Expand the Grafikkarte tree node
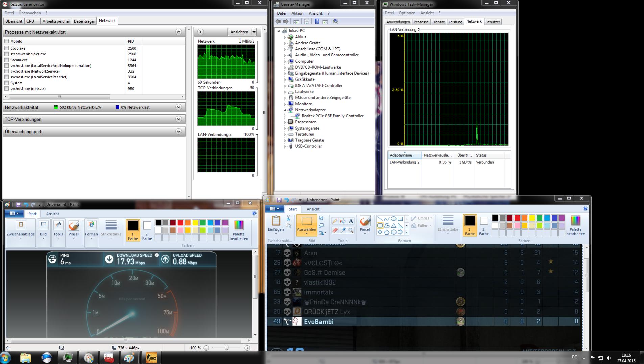Screen dimensions: 644x364 [285, 79]
